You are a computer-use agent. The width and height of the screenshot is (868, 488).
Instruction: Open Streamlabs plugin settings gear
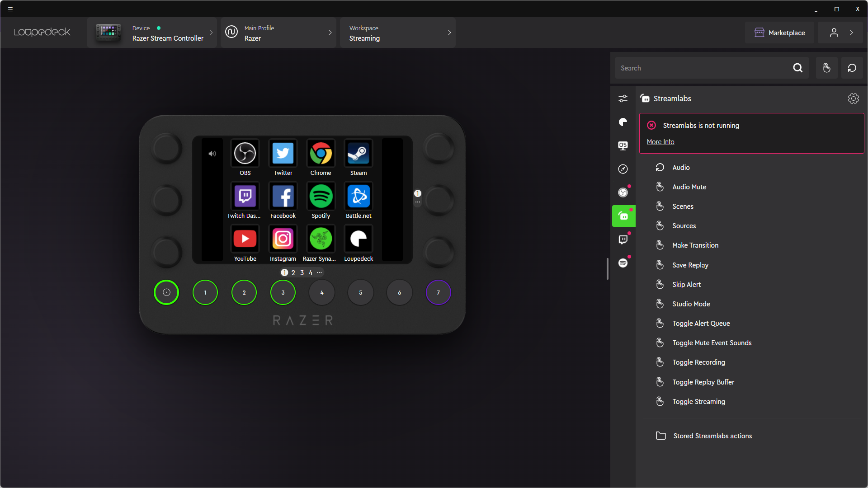[853, 99]
